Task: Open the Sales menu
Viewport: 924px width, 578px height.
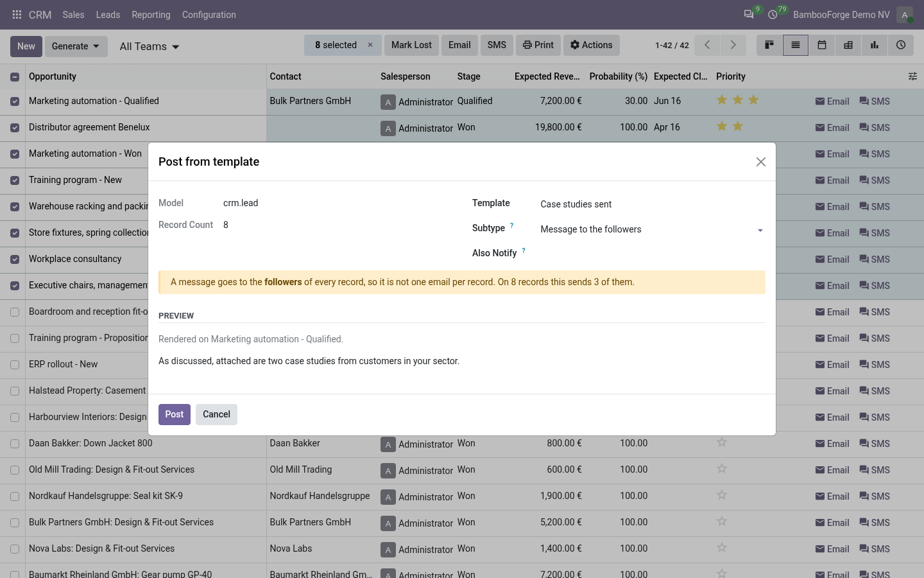Action: tap(74, 15)
